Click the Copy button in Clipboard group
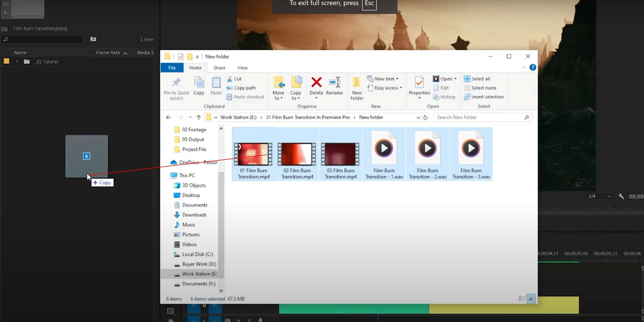Image resolution: width=644 pixels, height=322 pixels. tap(199, 86)
